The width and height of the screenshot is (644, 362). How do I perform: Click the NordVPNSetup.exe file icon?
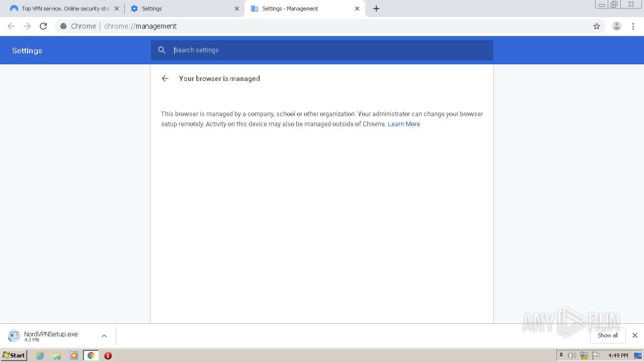point(14,336)
